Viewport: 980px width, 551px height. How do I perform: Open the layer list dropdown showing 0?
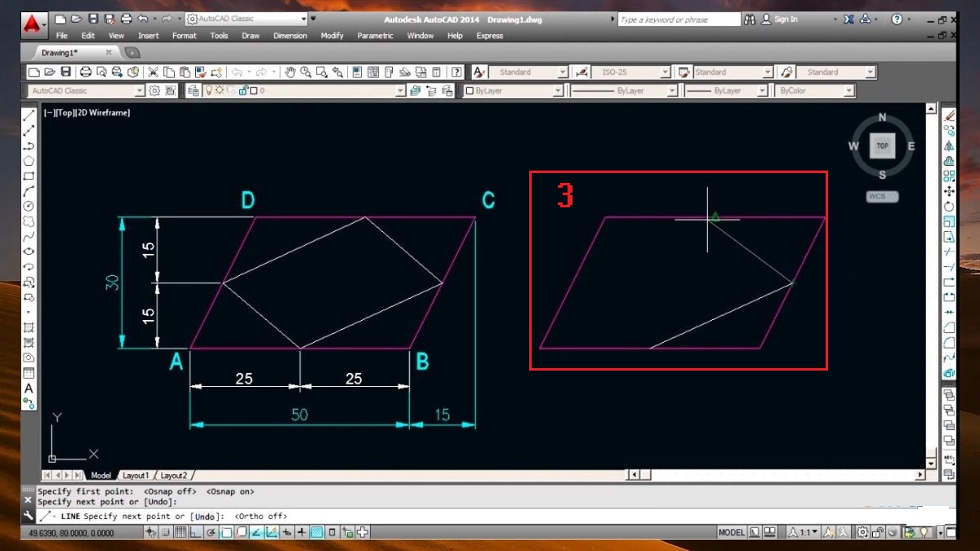400,91
